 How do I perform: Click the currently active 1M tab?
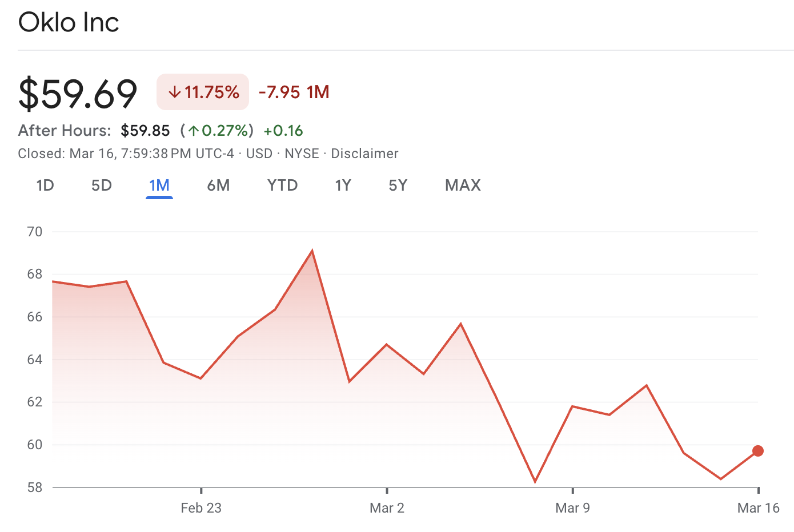(x=159, y=185)
